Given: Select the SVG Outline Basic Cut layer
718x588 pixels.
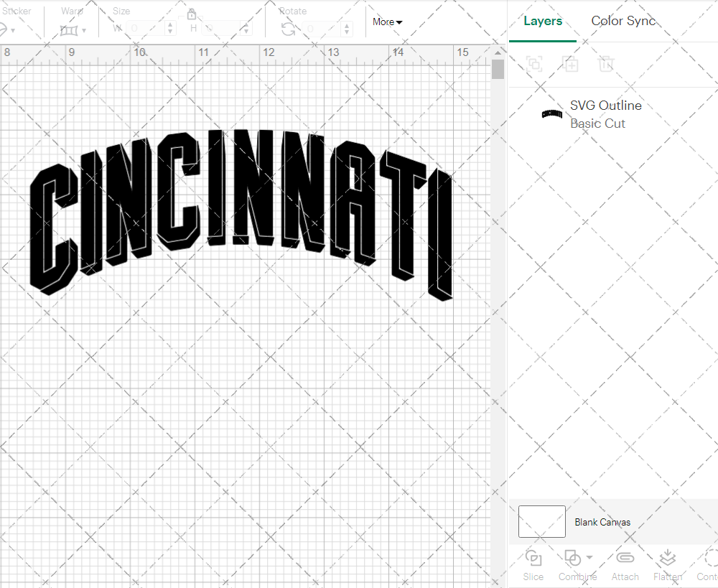Looking at the screenshot, I should click(605, 113).
